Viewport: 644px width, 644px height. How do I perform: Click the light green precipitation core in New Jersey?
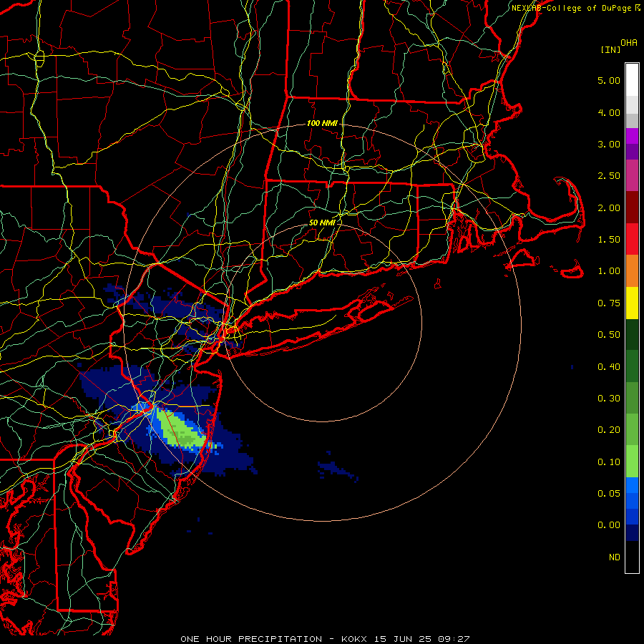click(x=182, y=430)
